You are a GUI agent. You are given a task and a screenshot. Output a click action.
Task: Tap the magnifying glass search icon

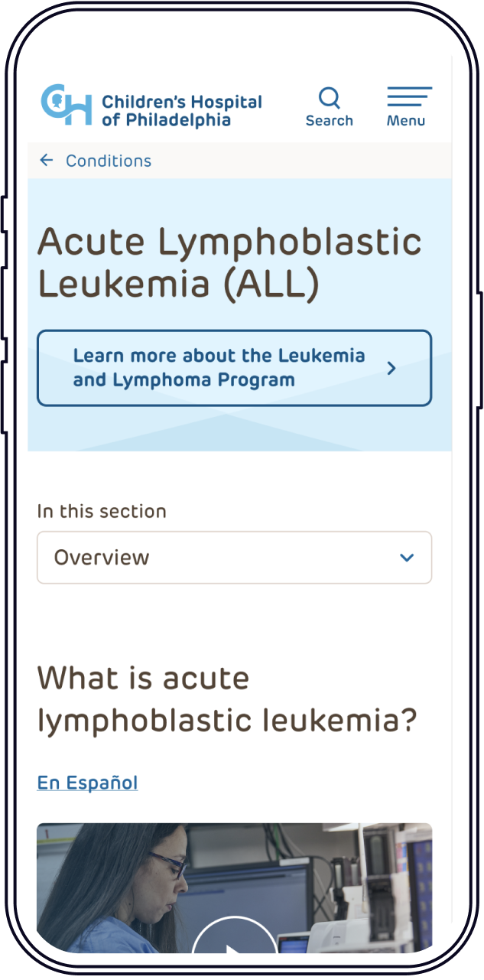tap(330, 98)
